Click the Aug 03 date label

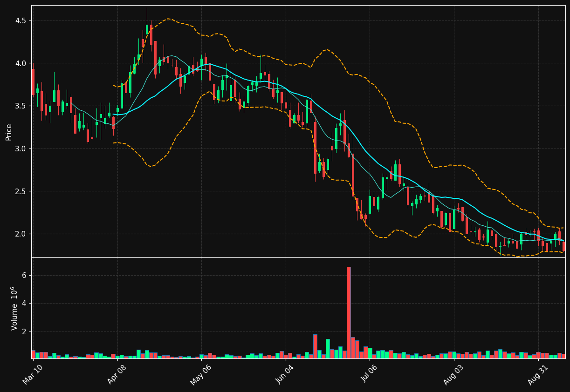[x=453, y=375]
